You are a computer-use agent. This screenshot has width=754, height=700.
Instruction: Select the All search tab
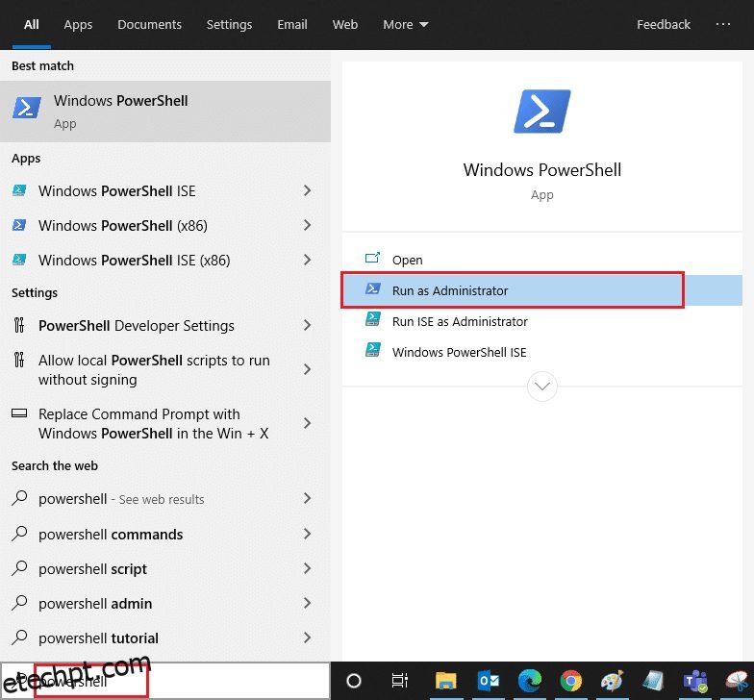(x=31, y=25)
